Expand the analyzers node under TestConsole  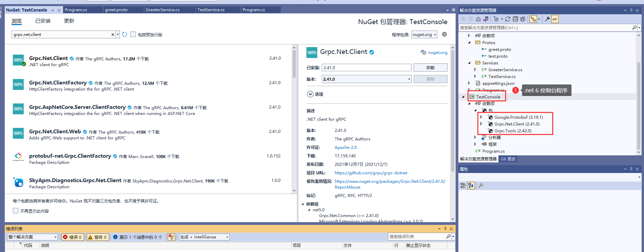[x=475, y=137]
